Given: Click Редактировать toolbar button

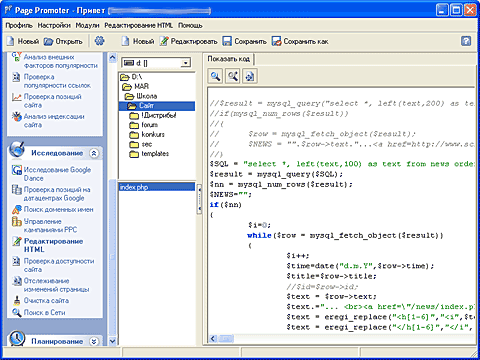Looking at the screenshot, I should (189, 41).
